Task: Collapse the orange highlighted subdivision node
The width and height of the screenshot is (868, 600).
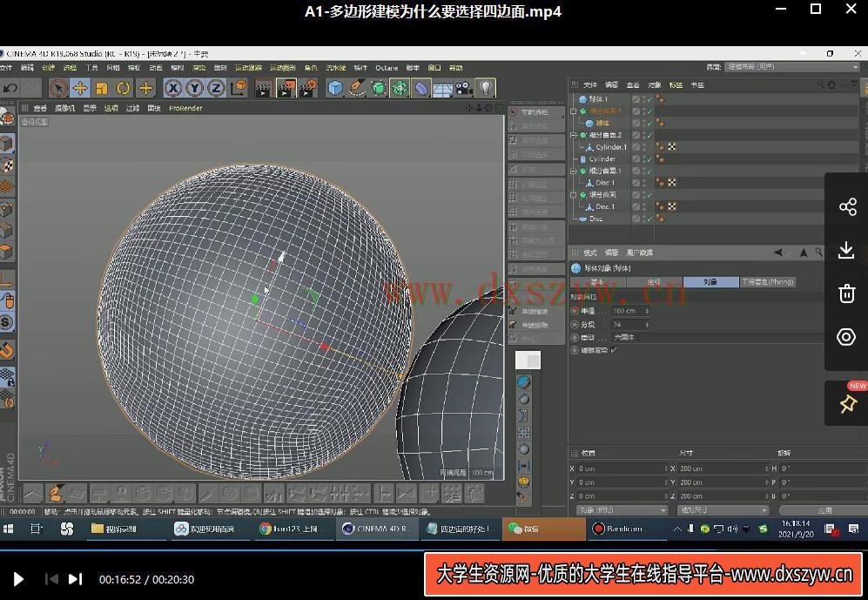Action: click(574, 111)
